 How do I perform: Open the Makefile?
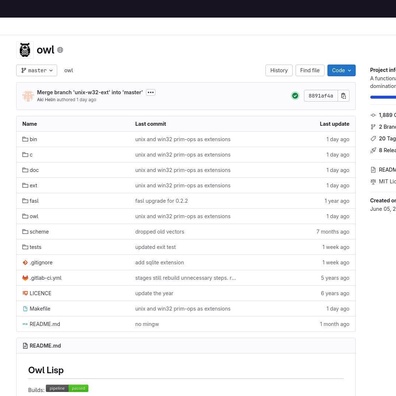click(x=40, y=309)
